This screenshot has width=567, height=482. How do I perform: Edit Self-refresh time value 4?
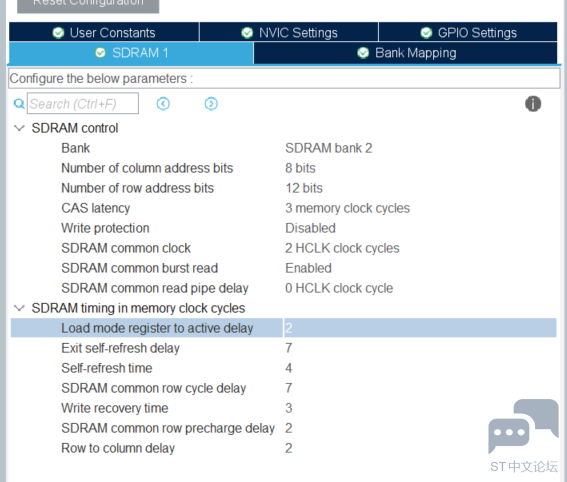(x=289, y=368)
